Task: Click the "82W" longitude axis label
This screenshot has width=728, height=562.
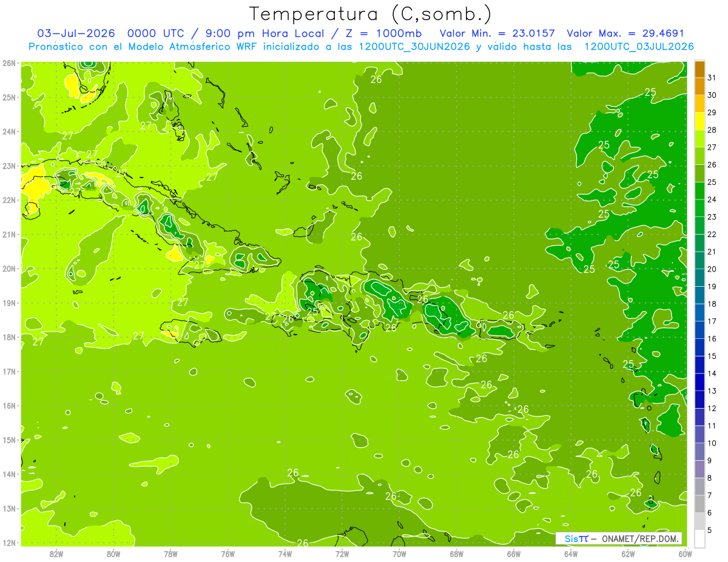Action: [x=56, y=554]
